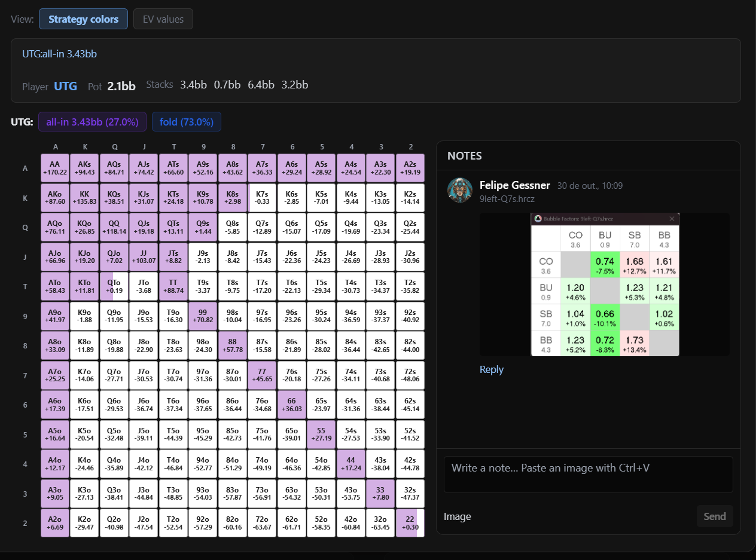The image size is (756, 560).
Task: Open the Bubble Factors image in the note
Action: click(x=605, y=284)
